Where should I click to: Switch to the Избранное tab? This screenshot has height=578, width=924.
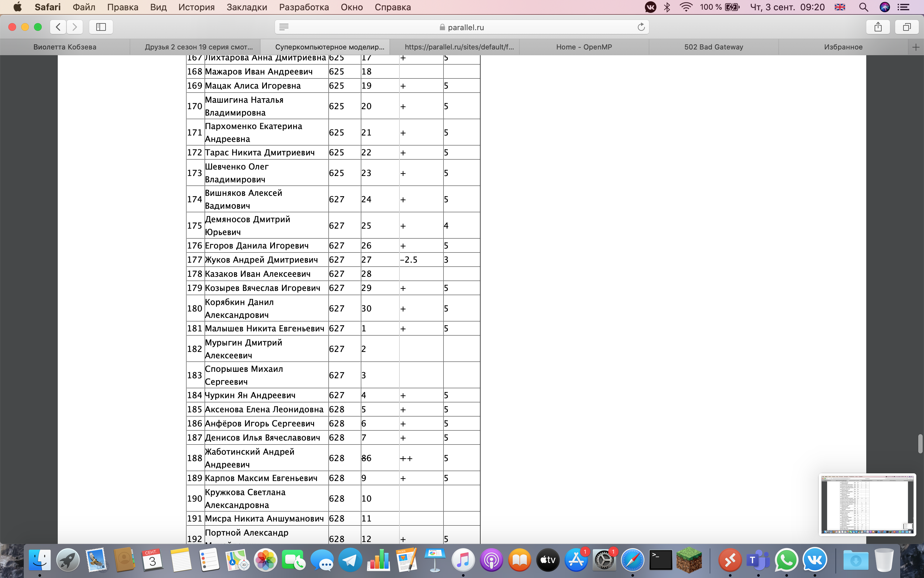pyautogui.click(x=843, y=47)
